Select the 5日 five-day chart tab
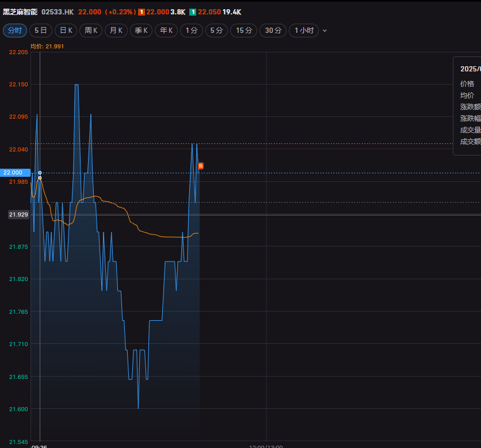This screenshot has width=481, height=448. [40, 31]
